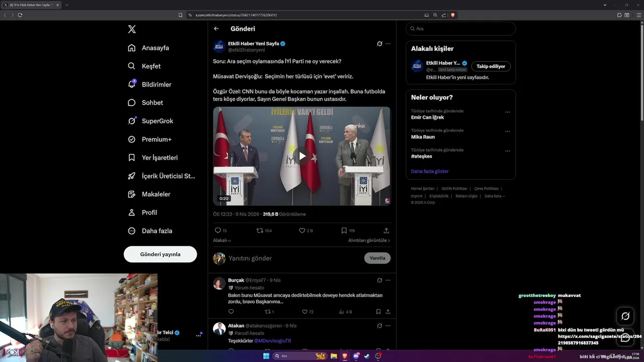
Task: Click Grok icon on main post
Action: [380, 44]
